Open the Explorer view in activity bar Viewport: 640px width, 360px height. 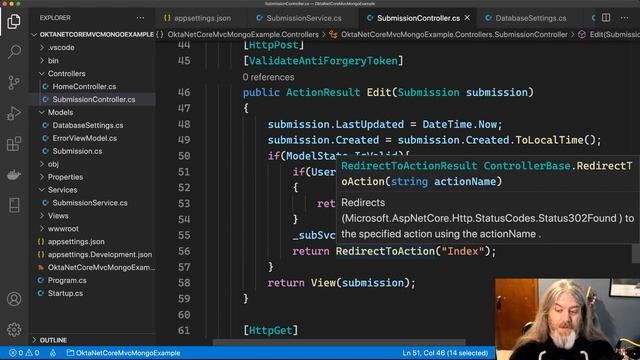(14, 21)
